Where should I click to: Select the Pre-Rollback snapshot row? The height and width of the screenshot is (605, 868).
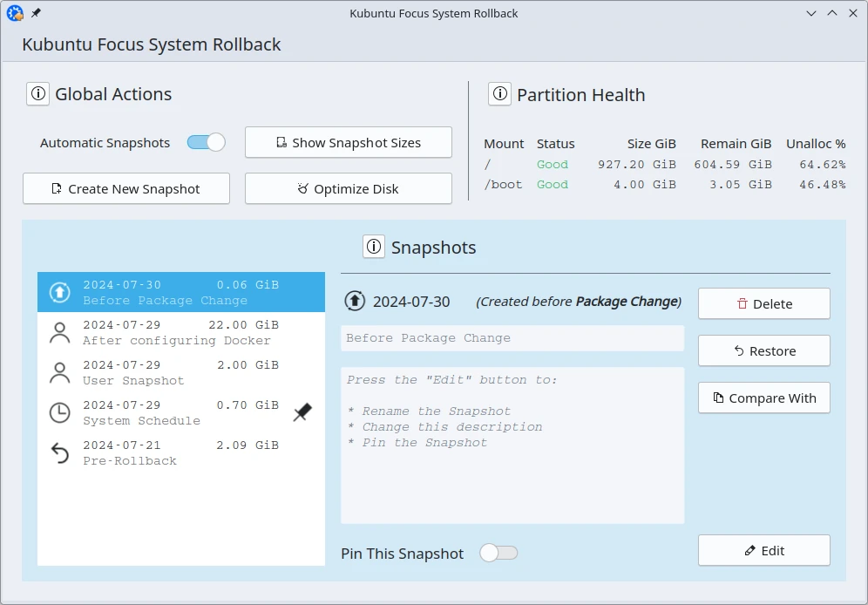[181, 452]
